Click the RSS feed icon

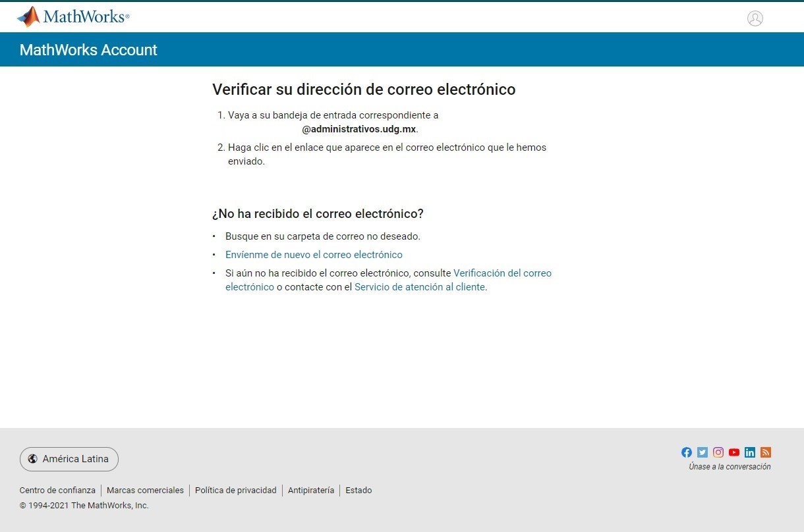point(766,452)
